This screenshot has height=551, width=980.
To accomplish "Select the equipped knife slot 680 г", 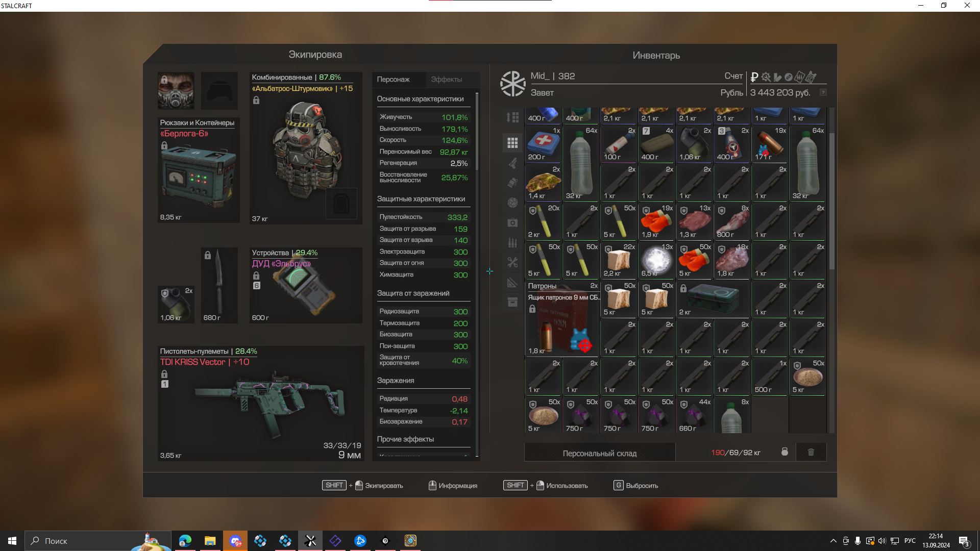I will (x=219, y=285).
